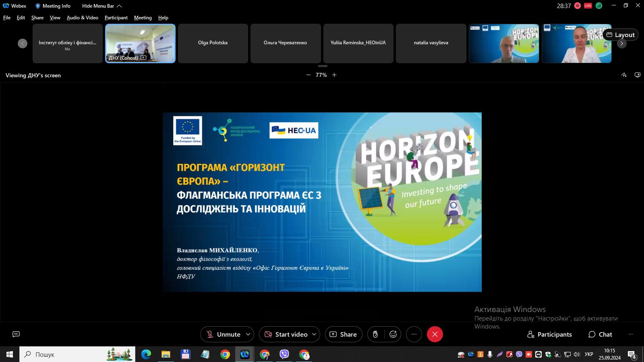Image resolution: width=644 pixels, height=362 pixels.
Task: Open the microphone icon in the system tray
Action: (x=490, y=354)
